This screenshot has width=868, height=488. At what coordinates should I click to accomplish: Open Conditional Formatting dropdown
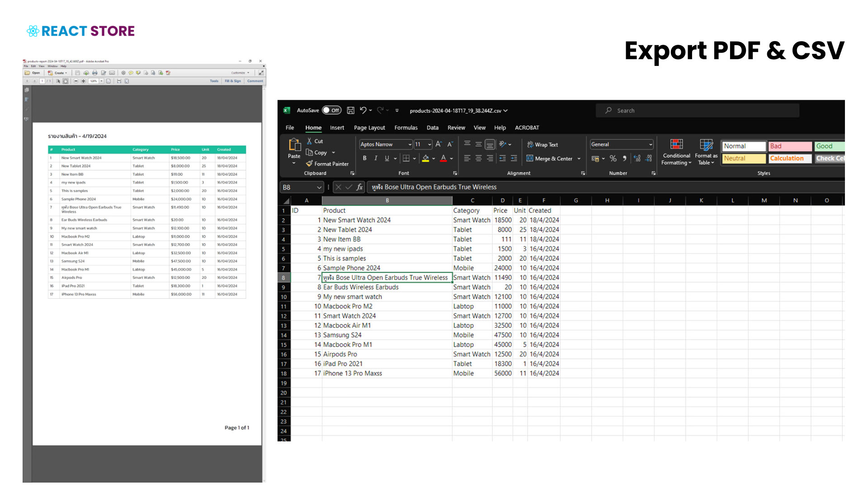click(x=676, y=152)
